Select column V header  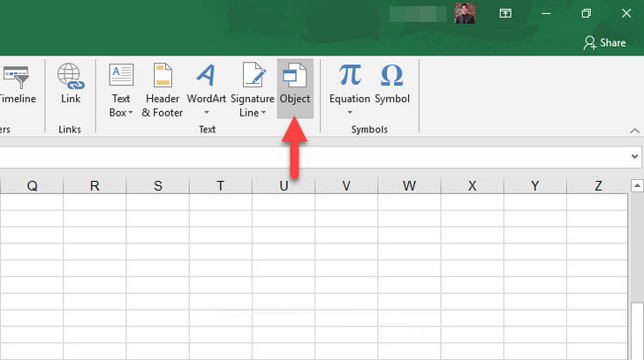click(x=346, y=186)
